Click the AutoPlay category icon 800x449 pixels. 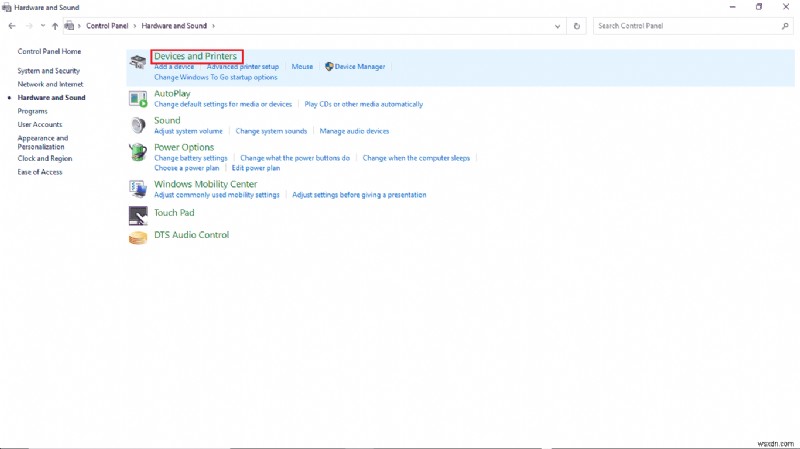tap(138, 98)
